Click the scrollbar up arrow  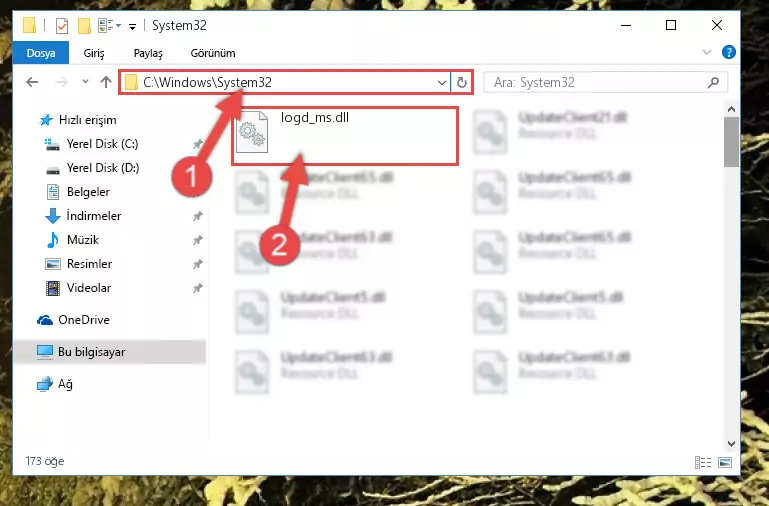point(731,109)
